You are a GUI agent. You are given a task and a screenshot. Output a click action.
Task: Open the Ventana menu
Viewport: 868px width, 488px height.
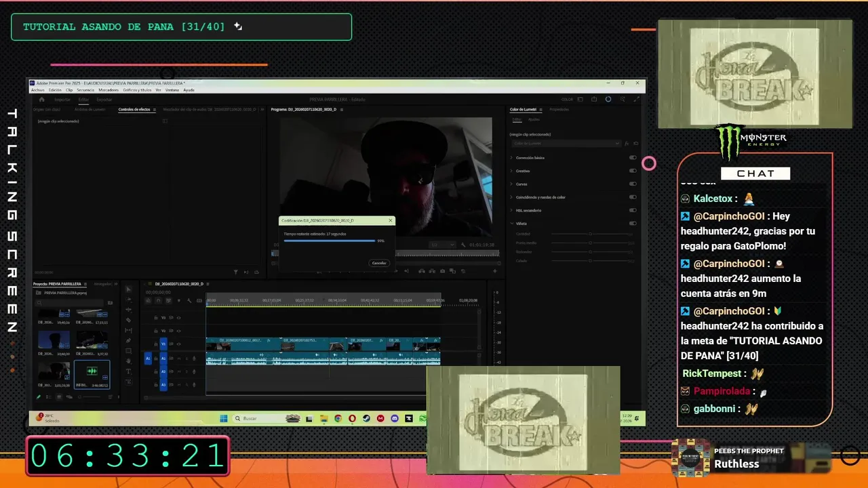pyautogui.click(x=172, y=90)
